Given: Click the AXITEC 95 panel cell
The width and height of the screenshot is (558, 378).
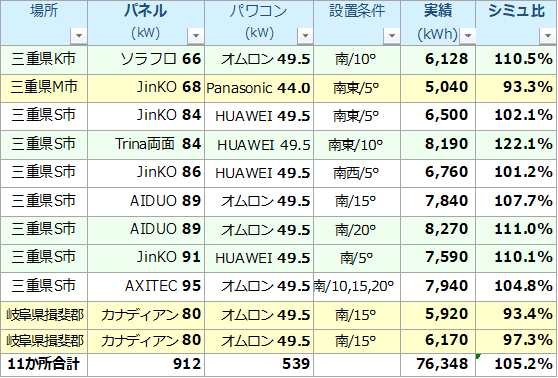Looking at the screenshot, I should (146, 287).
